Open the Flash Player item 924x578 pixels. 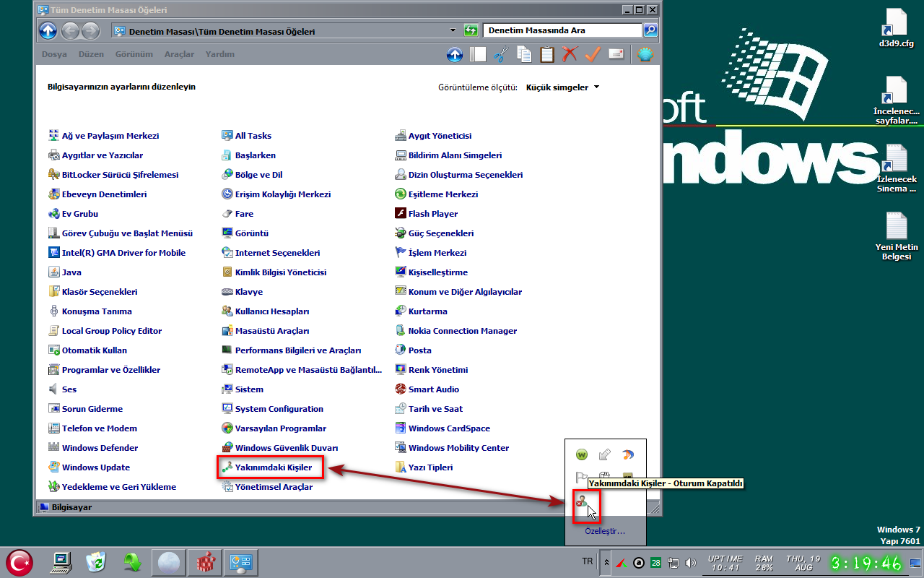pyautogui.click(x=427, y=214)
